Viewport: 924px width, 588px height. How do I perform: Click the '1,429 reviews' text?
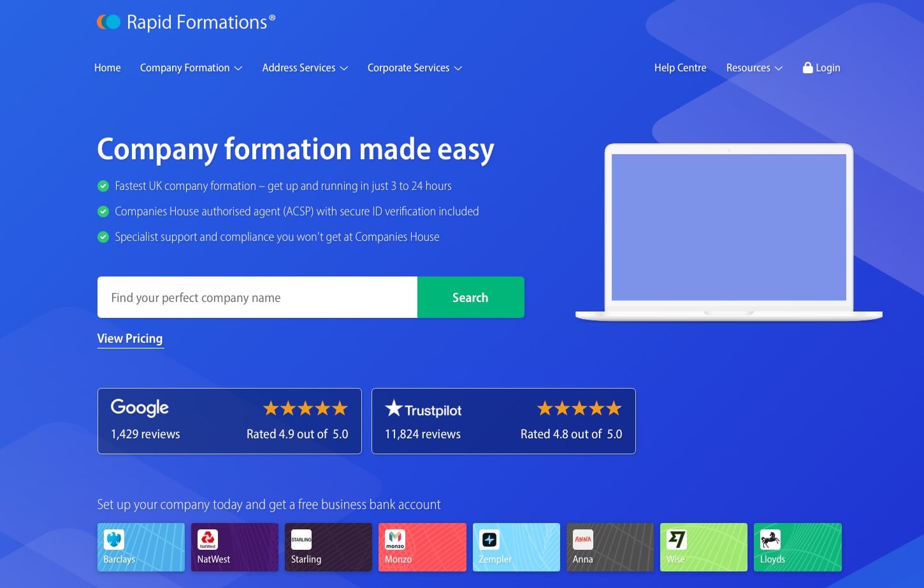click(145, 434)
